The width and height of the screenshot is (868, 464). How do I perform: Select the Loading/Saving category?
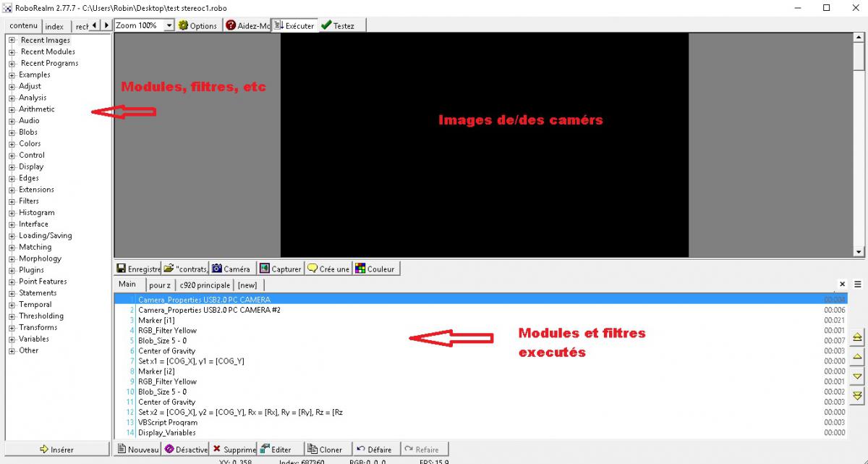click(x=46, y=236)
